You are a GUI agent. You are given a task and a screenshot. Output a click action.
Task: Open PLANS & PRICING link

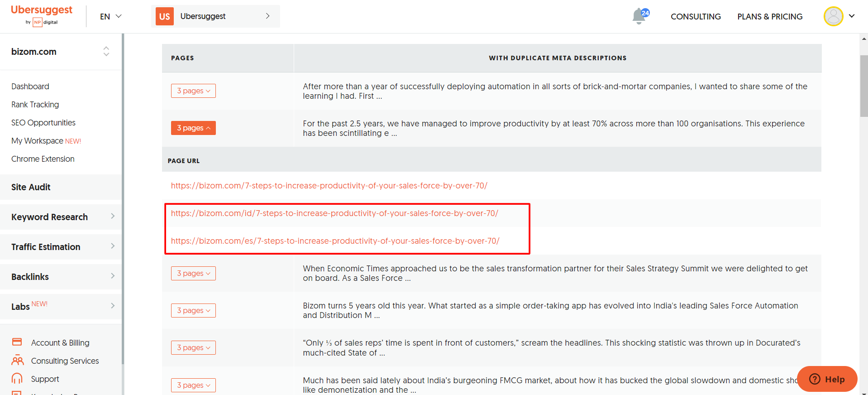pos(770,16)
